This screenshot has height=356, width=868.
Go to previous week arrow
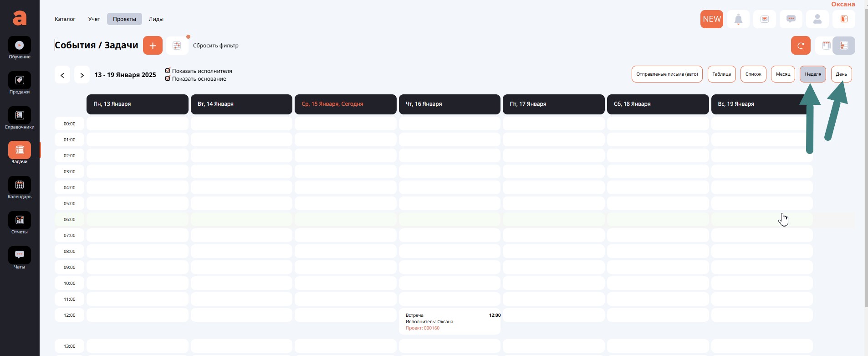[x=62, y=75]
